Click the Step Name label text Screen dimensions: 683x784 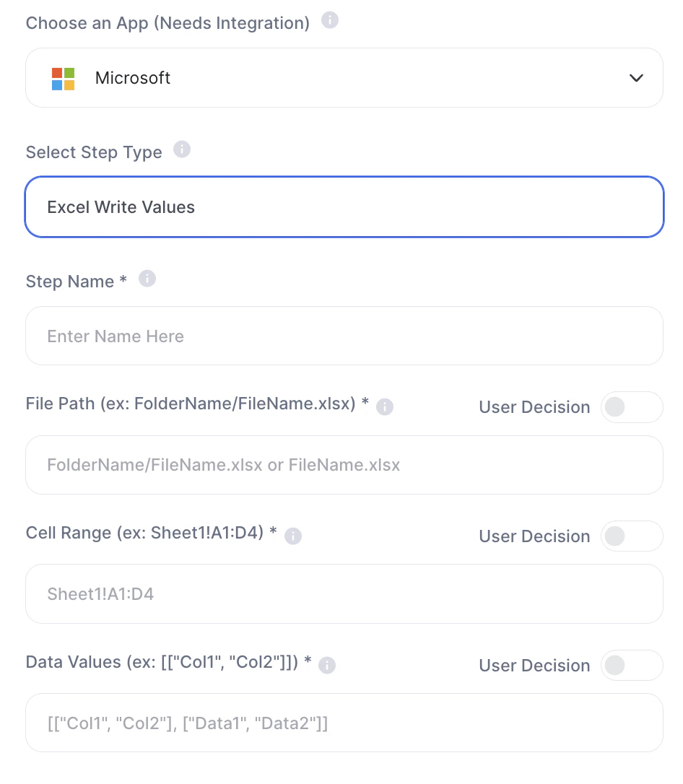pyautogui.click(x=70, y=282)
